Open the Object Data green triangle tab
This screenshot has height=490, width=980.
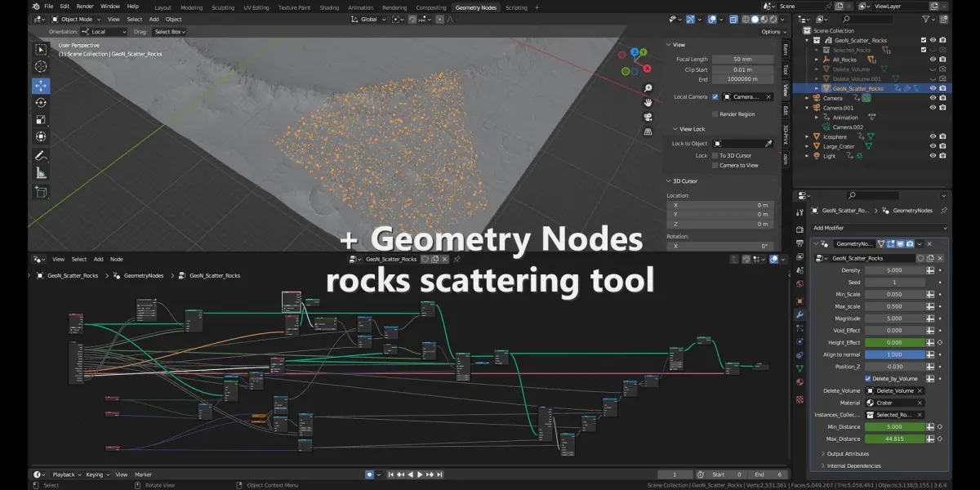pos(800,368)
